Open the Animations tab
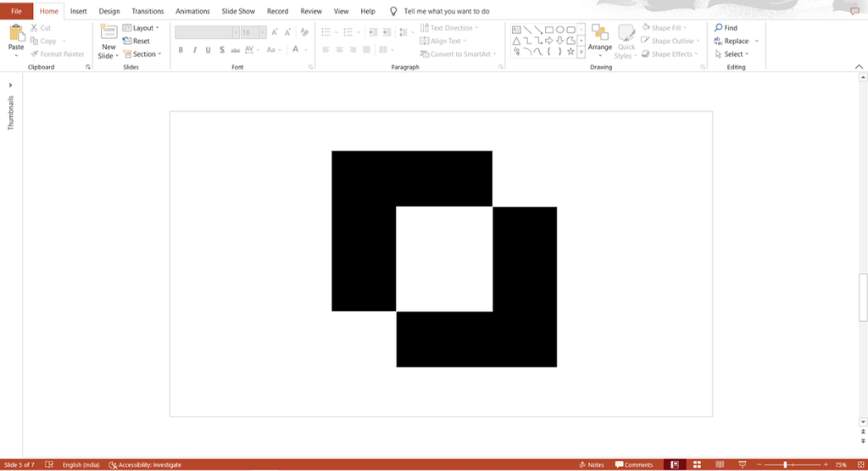The width and height of the screenshot is (868, 471). click(192, 11)
